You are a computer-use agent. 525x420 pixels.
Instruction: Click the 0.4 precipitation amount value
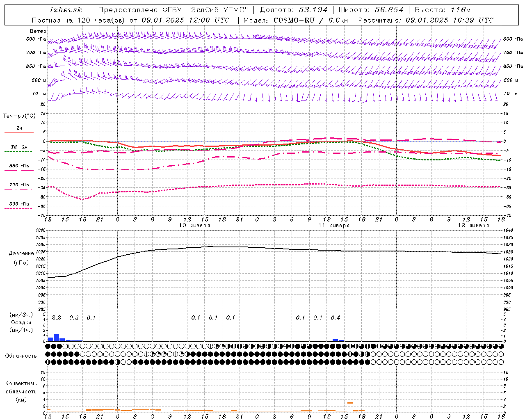click(336, 318)
